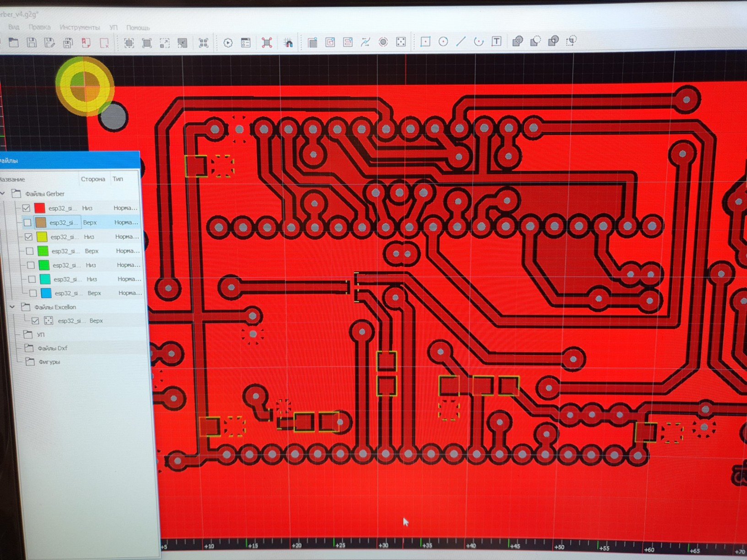Check the bright-green esp32 Низ layer checkbox

(x=31, y=265)
